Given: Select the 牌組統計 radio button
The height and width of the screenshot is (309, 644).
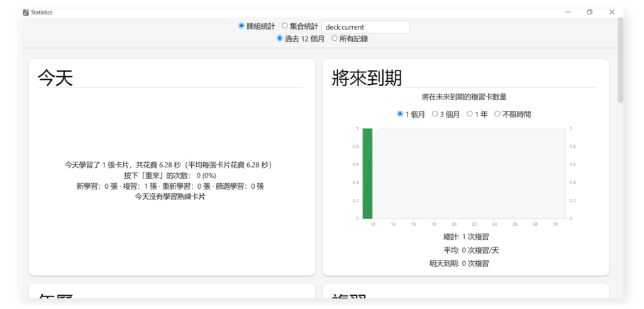Looking at the screenshot, I should click(241, 26).
